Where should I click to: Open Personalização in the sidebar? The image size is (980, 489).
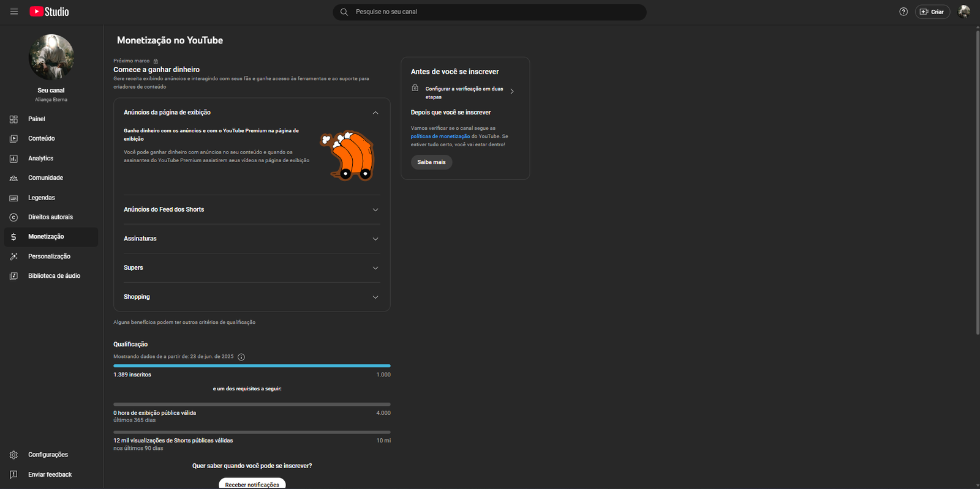click(x=51, y=256)
